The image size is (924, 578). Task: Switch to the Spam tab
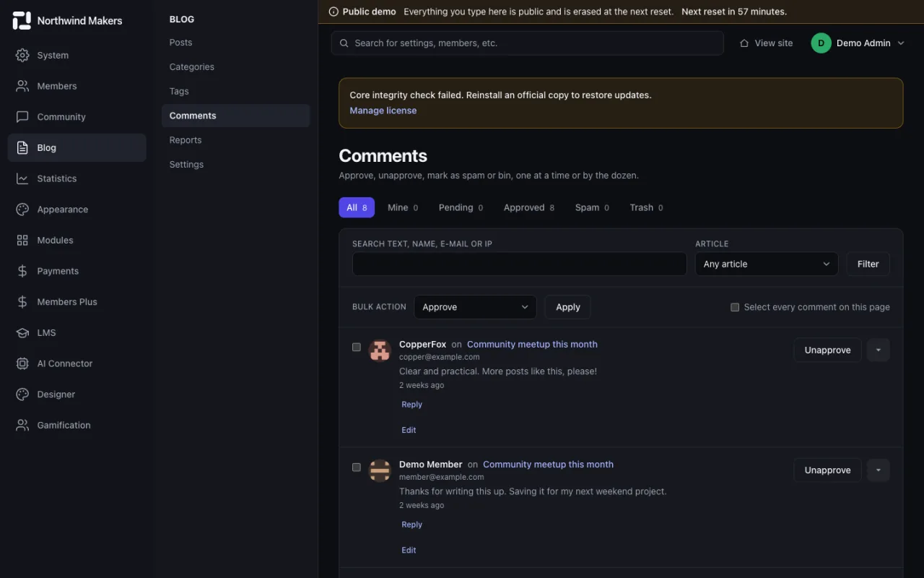click(592, 207)
